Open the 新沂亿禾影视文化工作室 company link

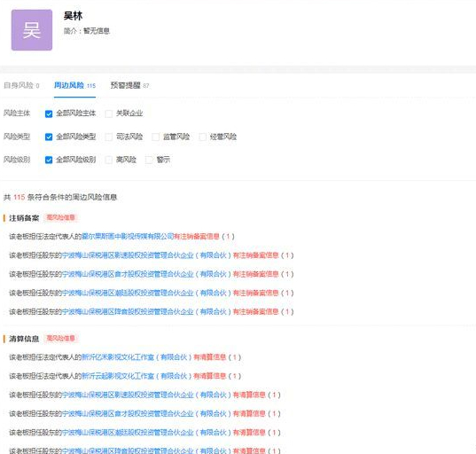coord(137,357)
